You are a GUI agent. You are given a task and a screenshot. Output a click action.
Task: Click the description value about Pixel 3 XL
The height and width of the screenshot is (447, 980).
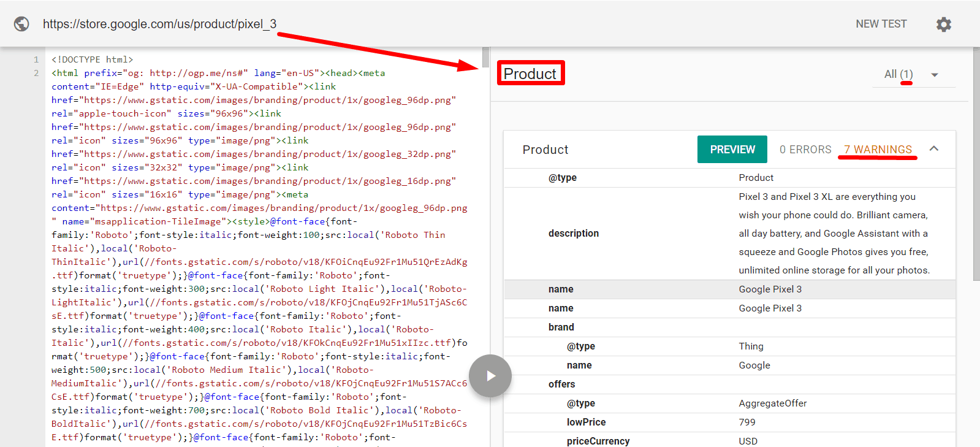click(x=834, y=234)
